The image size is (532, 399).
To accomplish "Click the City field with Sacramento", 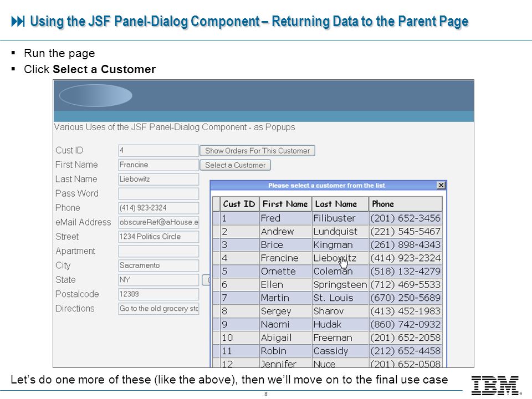I will coord(158,265).
